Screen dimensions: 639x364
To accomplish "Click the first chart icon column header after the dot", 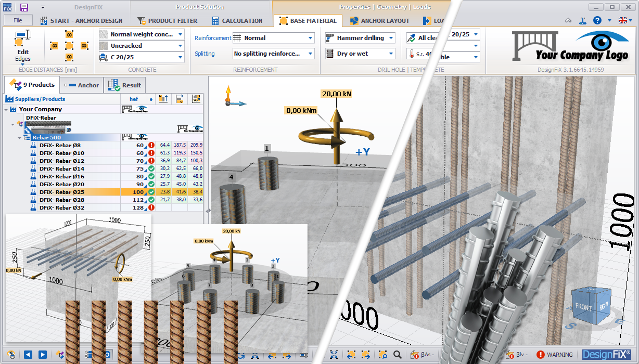I will coord(163,99).
